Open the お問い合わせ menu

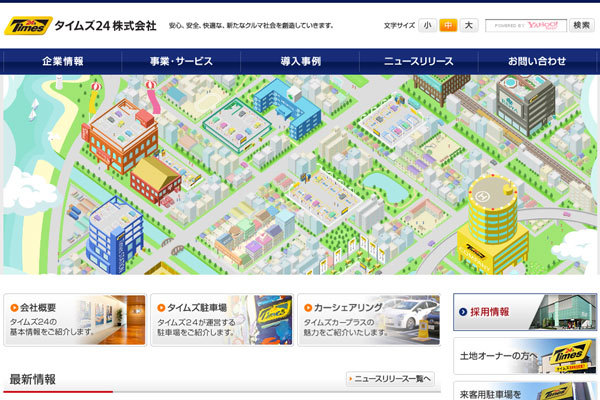537,62
